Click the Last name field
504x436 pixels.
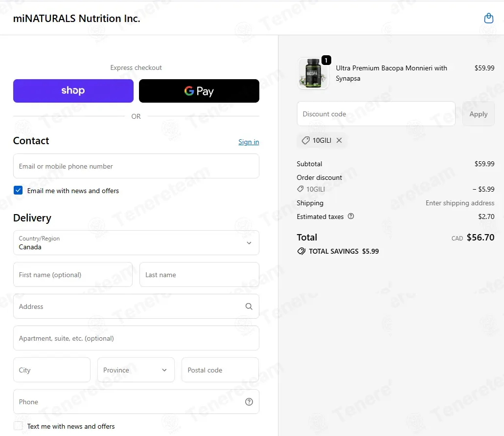(199, 275)
